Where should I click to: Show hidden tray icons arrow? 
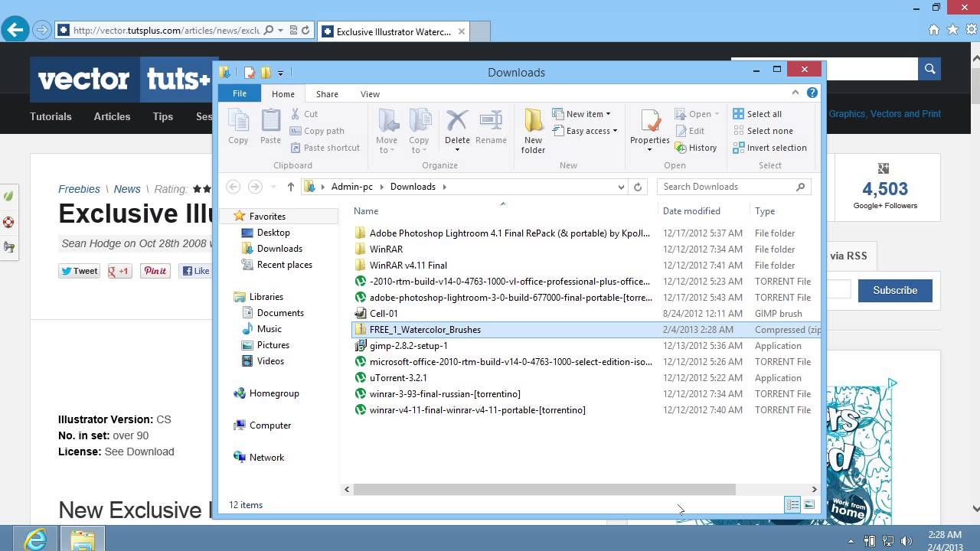coord(851,542)
